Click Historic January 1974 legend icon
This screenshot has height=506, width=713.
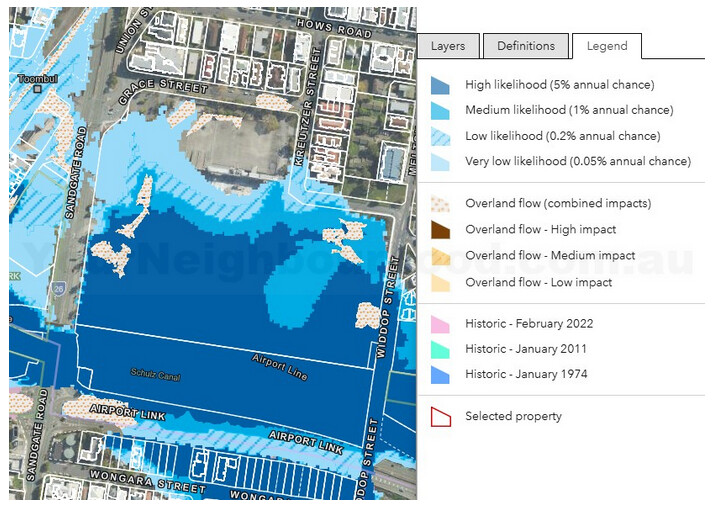pos(440,375)
